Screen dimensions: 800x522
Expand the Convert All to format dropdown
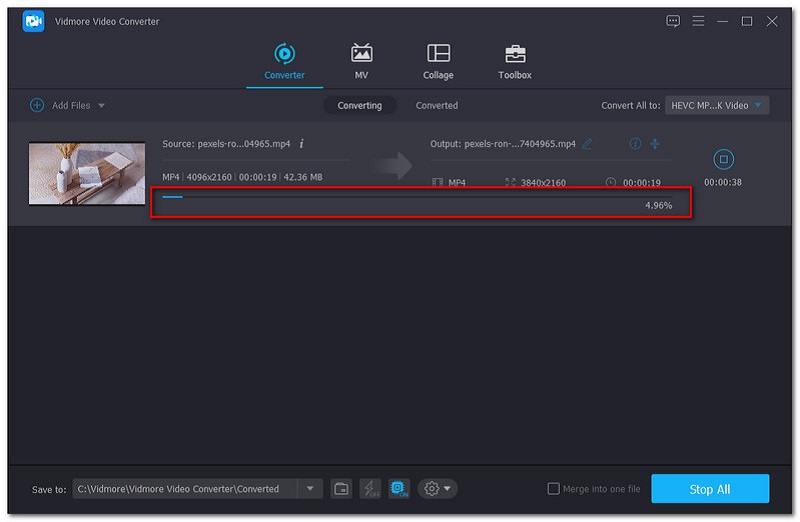pos(758,105)
